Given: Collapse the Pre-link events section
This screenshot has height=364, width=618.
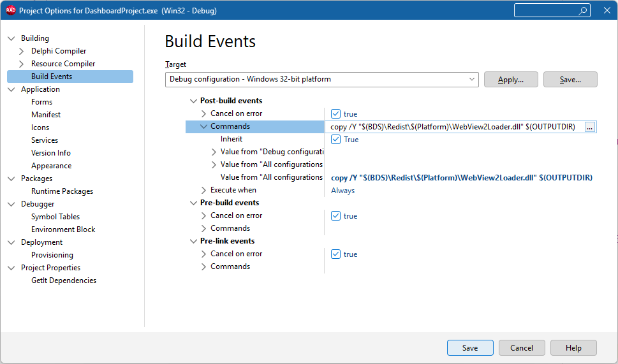Looking at the screenshot, I should [x=193, y=241].
